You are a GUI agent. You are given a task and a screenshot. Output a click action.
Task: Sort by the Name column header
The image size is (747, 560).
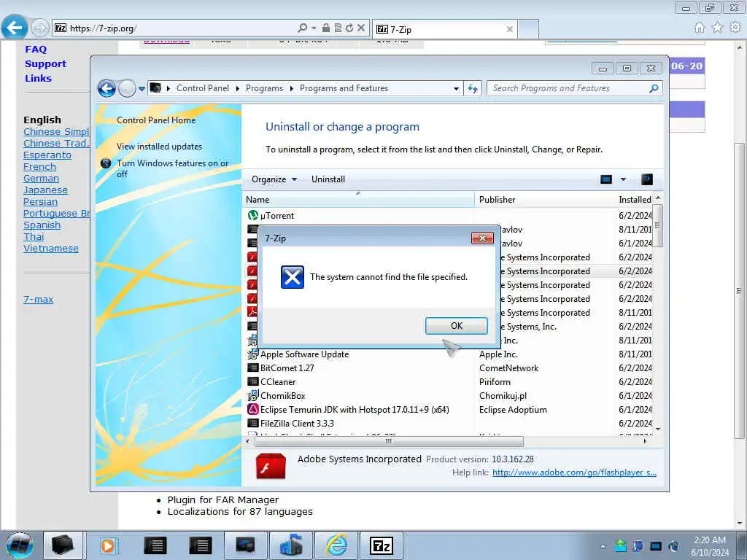pos(359,200)
